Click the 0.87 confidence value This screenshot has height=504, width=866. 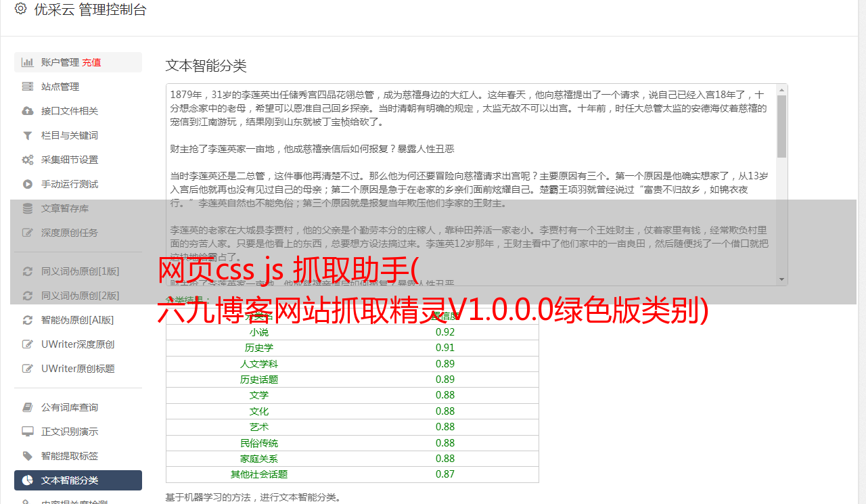click(445, 474)
